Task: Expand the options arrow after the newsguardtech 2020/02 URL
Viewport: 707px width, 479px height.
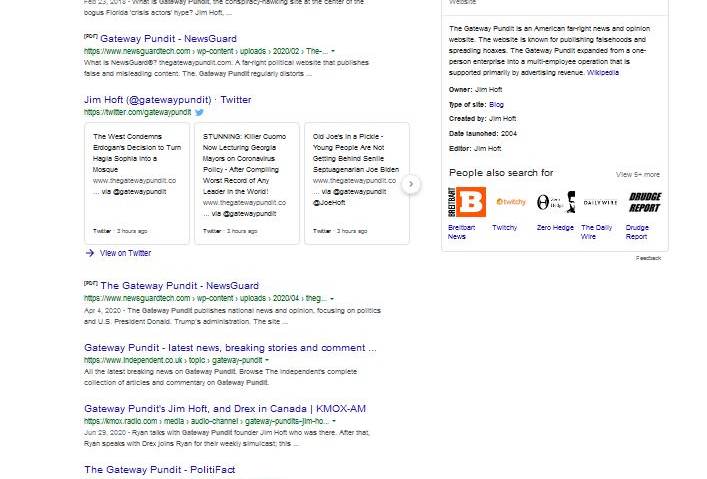Action: coord(333,51)
